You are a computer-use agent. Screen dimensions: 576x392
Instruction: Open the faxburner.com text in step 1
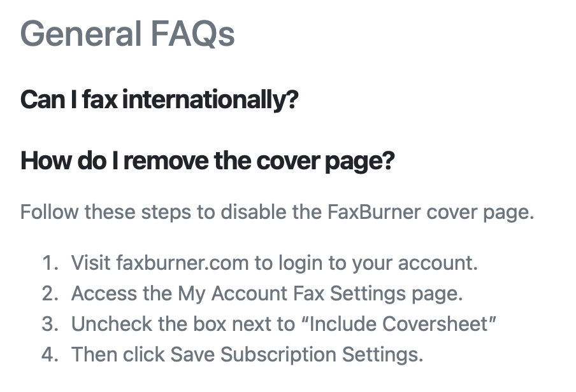182,262
